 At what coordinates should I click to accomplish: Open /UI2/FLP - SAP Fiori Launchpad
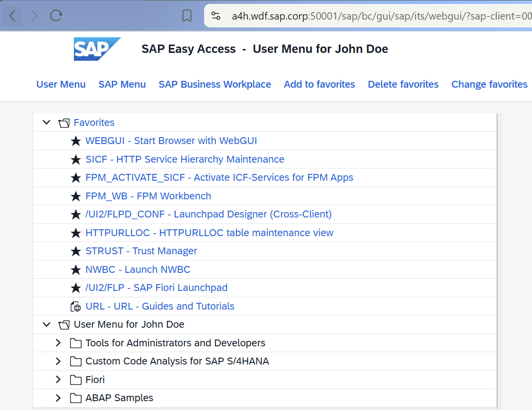pos(157,288)
